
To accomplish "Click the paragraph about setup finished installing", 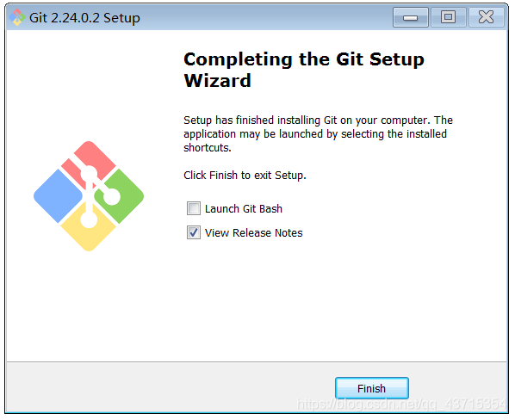I will pos(318,134).
